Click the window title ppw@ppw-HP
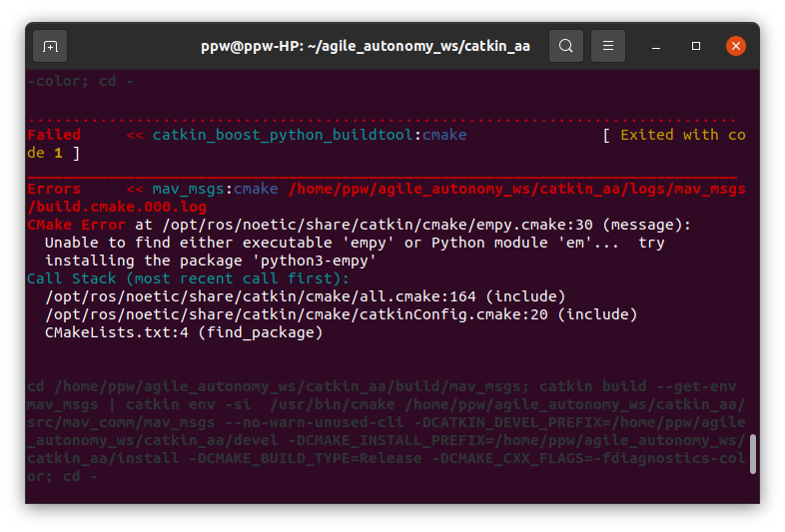Screen dimensions: 785x532 [365, 46]
